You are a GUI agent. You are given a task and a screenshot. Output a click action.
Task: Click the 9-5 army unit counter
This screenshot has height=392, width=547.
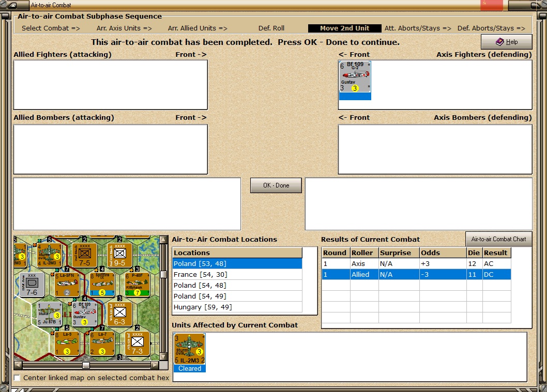(119, 255)
